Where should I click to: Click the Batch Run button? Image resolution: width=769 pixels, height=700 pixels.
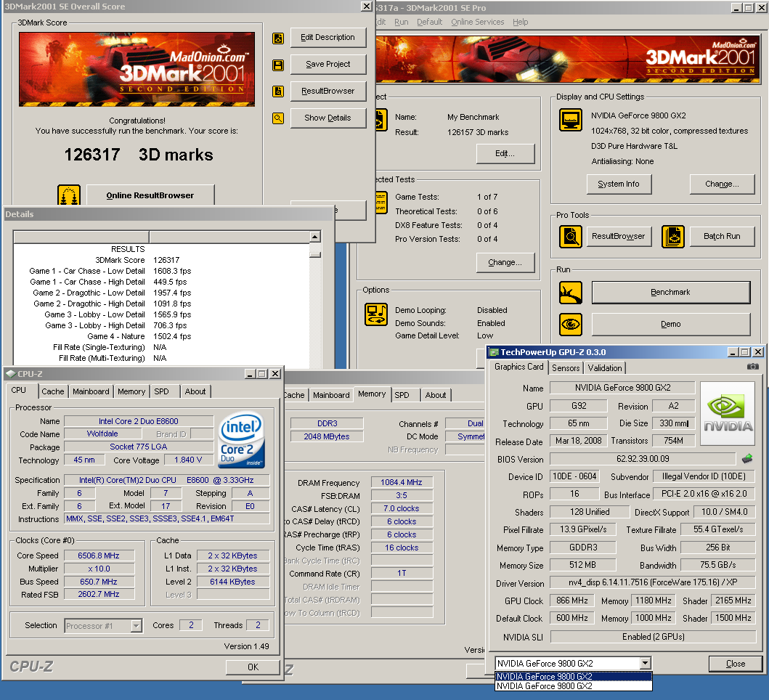(721, 237)
